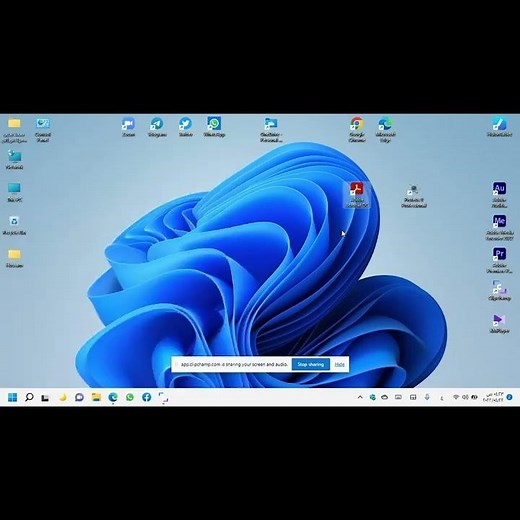Open the moon-shaped app on the taskbar
Viewport: 520px width, 520px height.
click(62, 397)
